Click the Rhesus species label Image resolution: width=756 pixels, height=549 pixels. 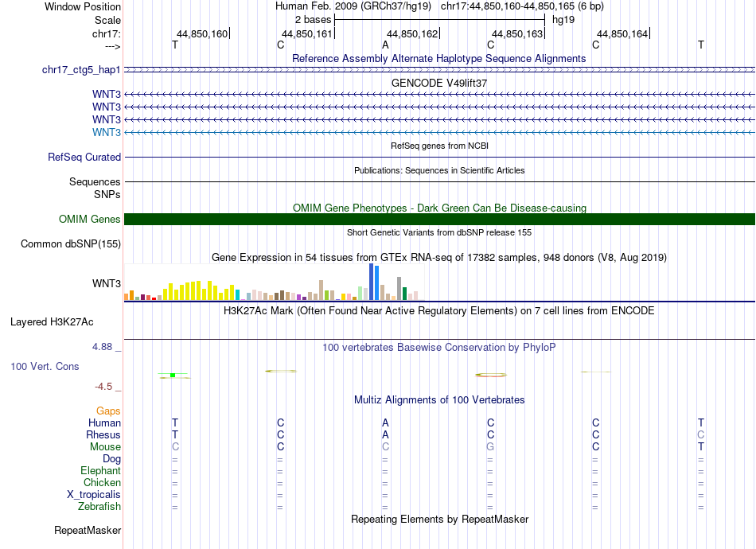[x=103, y=434]
